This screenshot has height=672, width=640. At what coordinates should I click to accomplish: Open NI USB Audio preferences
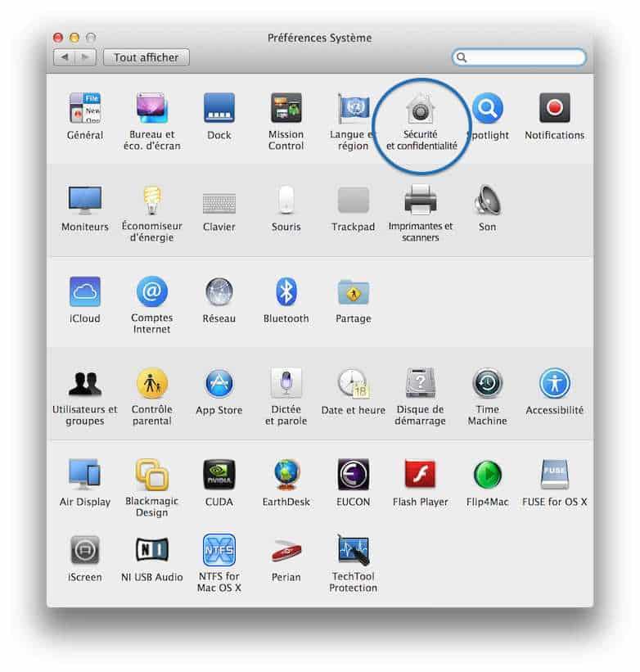(x=151, y=549)
